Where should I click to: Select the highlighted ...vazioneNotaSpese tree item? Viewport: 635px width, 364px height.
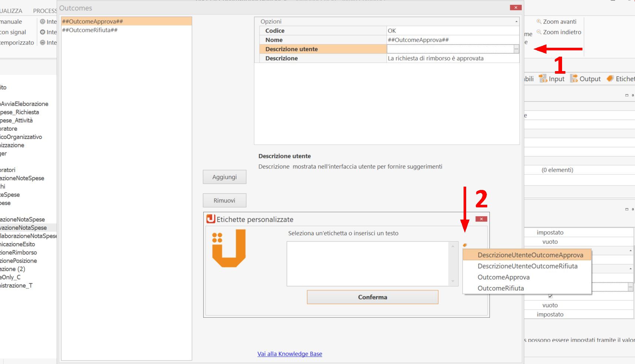tap(23, 228)
